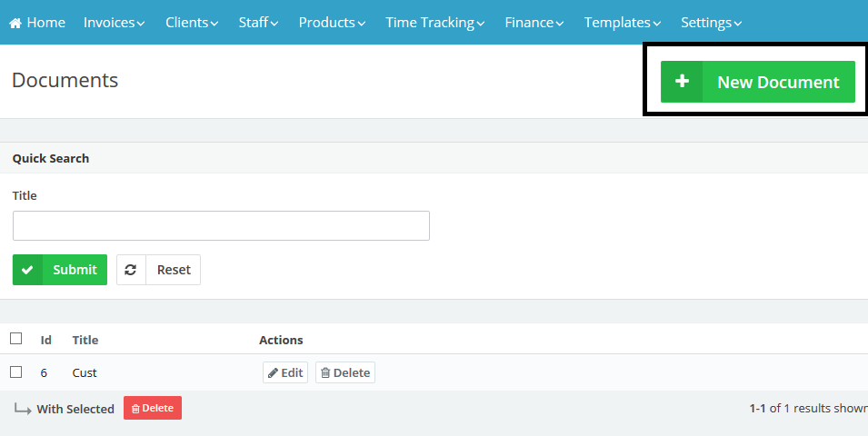Viewport: 868px width, 436px height.
Task: Click the pencil icon for document Cust
Action: (273, 372)
